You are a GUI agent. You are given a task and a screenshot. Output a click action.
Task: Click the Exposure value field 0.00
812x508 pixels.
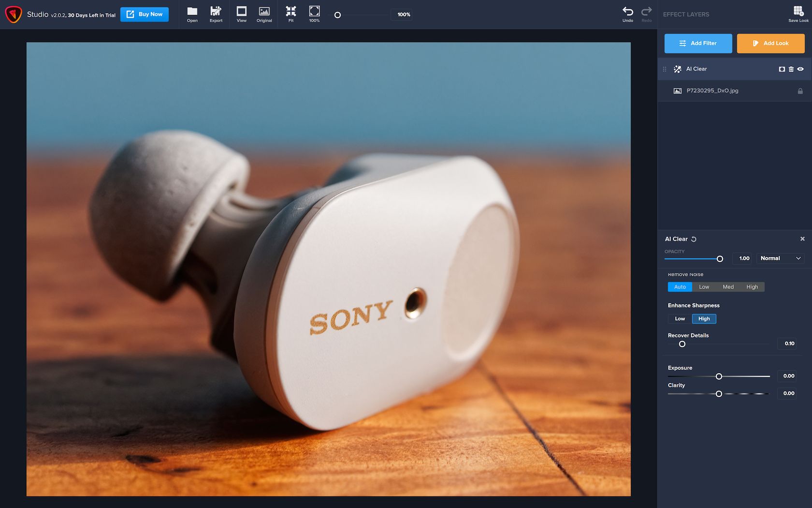[787, 376]
